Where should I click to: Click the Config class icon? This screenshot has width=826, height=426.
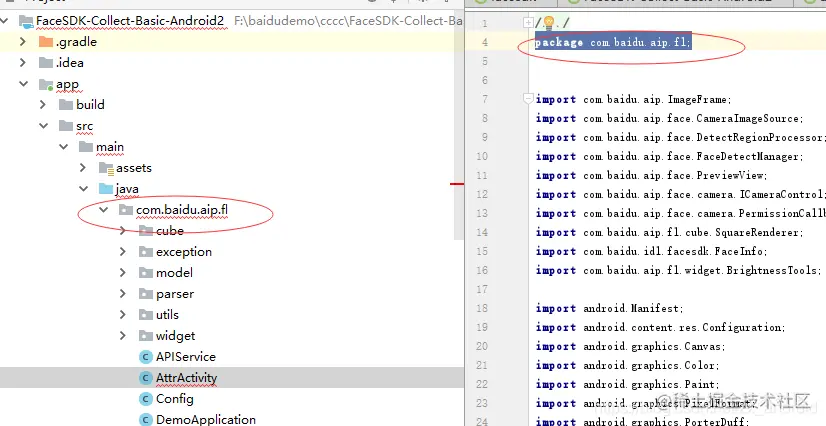pos(146,399)
